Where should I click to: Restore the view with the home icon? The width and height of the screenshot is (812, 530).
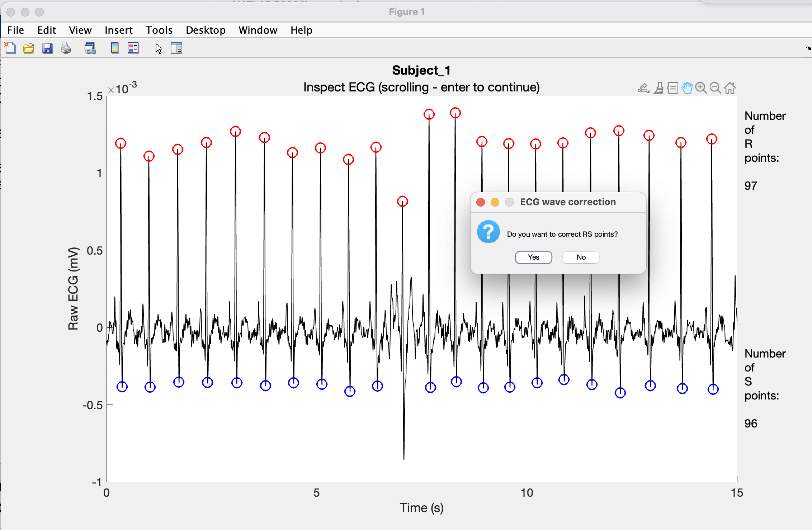tap(730, 88)
